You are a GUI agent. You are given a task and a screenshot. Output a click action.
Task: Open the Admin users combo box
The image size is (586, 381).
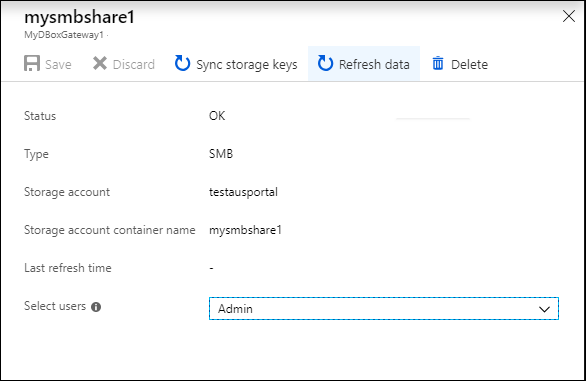384,308
